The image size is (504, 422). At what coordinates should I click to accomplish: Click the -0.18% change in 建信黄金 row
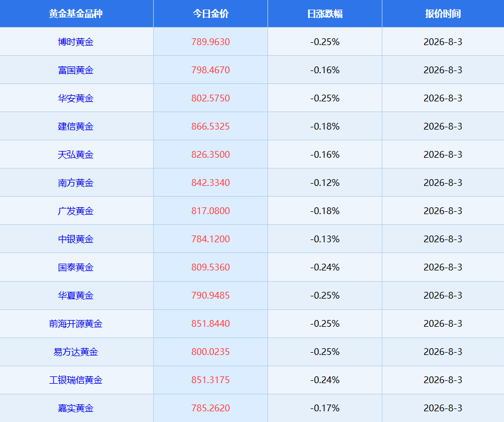pyautogui.click(x=324, y=126)
